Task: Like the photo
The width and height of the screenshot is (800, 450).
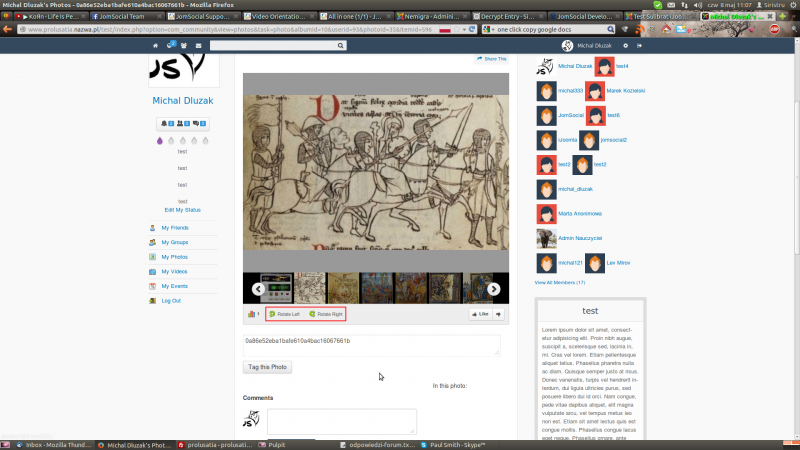Action: click(480, 314)
